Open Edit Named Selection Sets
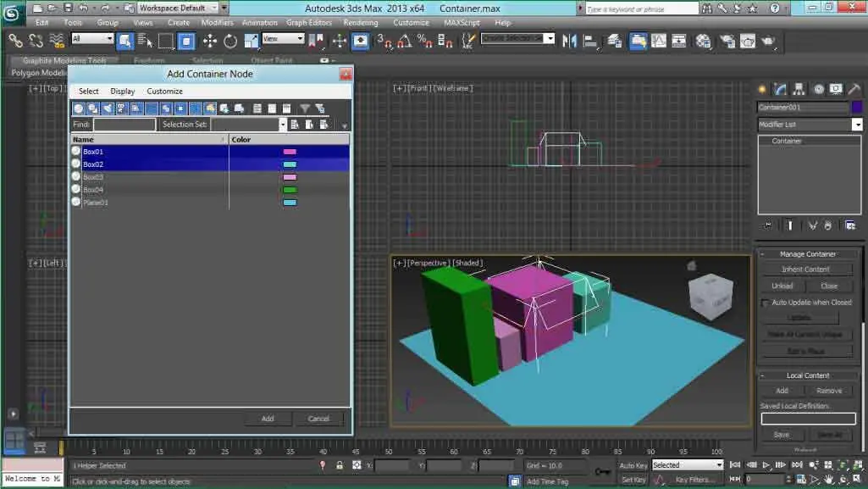This screenshot has width=868, height=489. click(x=468, y=41)
